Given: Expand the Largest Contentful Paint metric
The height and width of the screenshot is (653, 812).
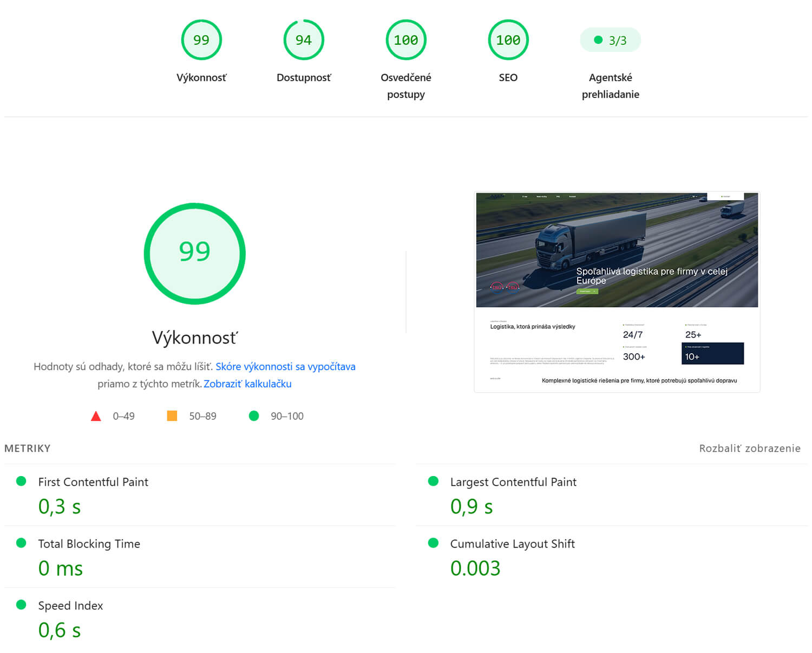Looking at the screenshot, I should (x=612, y=494).
